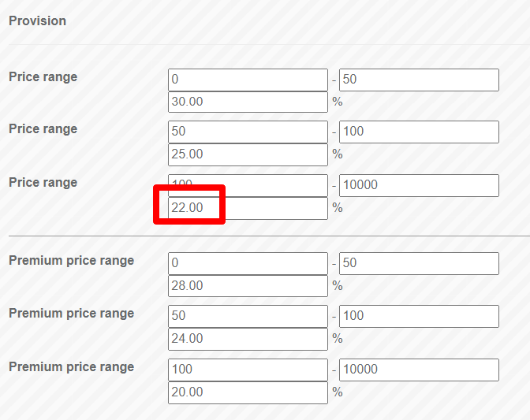Focus third Premium price range lower bound (100)

[x=248, y=370]
